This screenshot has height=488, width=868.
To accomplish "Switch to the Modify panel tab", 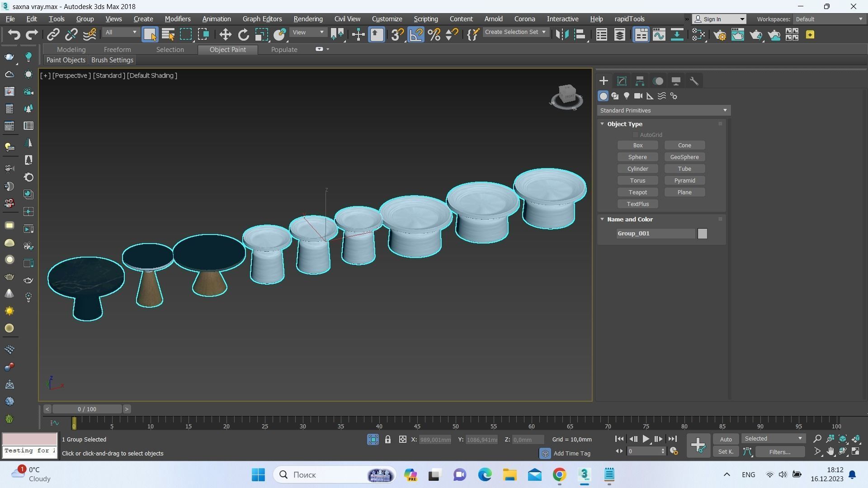I will [622, 81].
